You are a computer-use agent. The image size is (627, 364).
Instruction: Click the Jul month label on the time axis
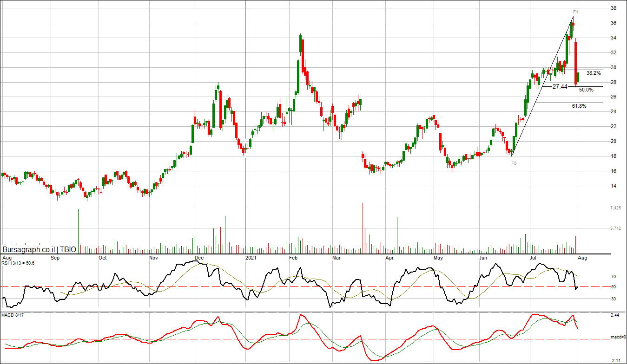(533, 257)
